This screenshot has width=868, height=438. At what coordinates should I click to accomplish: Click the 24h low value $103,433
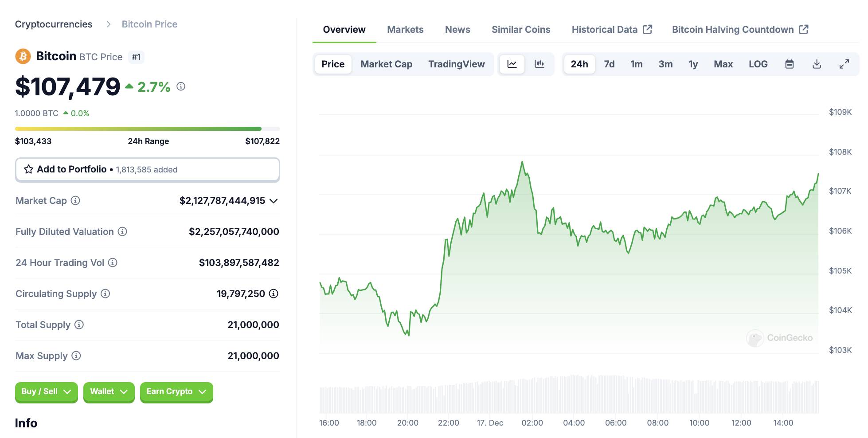tap(33, 141)
